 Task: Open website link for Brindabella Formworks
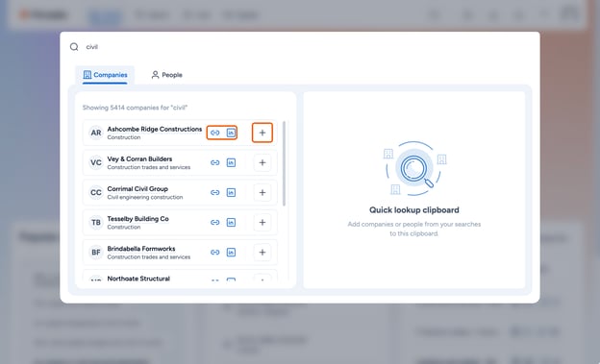click(215, 252)
